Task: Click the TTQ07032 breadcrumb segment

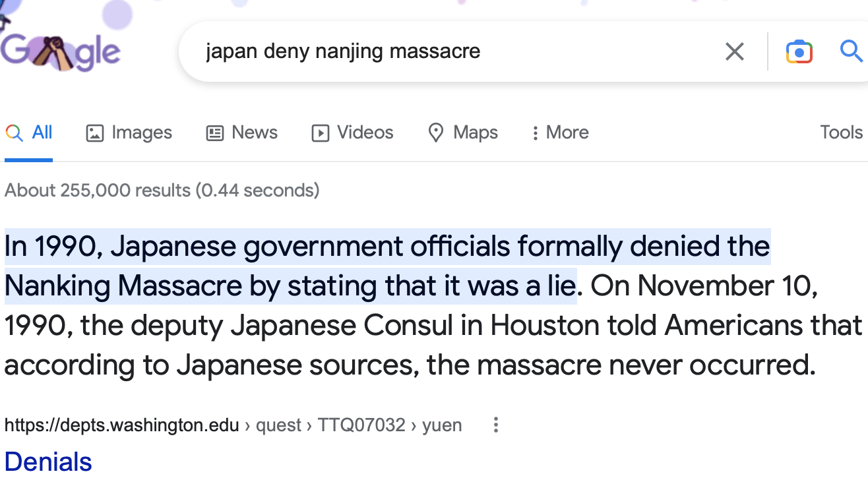Action: coord(361,425)
